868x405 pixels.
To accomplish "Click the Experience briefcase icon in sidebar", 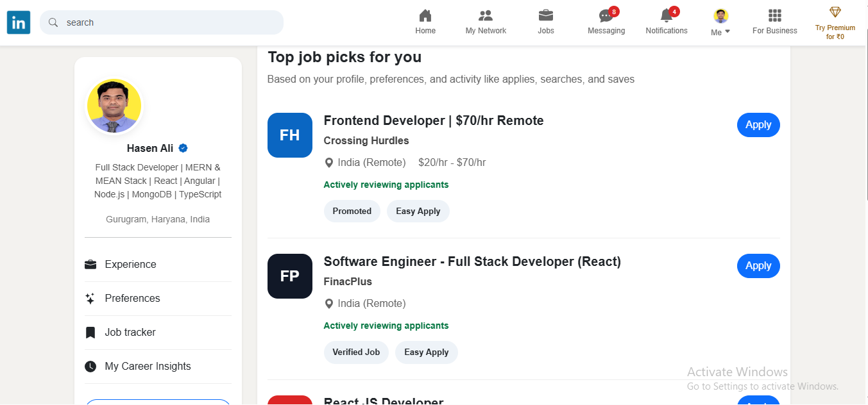I will click(x=90, y=264).
